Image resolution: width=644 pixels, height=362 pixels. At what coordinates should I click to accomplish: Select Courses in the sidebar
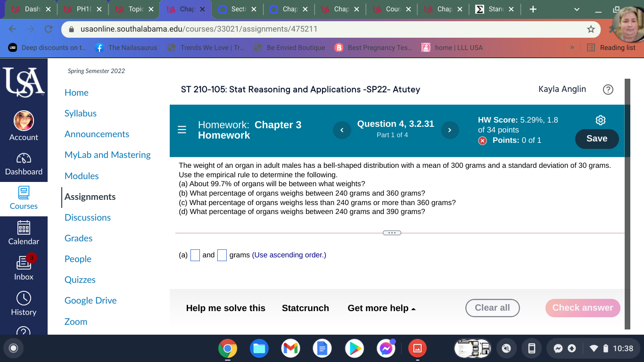click(x=24, y=198)
